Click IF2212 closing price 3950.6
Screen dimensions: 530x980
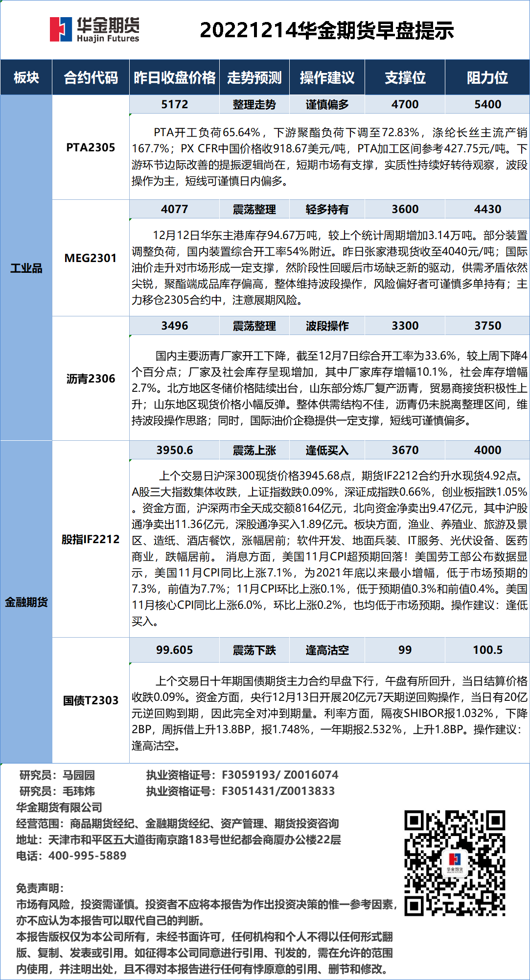[x=175, y=450]
